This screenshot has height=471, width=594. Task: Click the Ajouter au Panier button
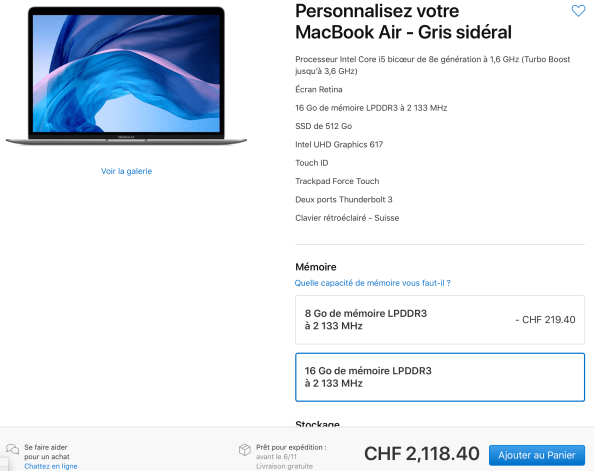[537, 455]
